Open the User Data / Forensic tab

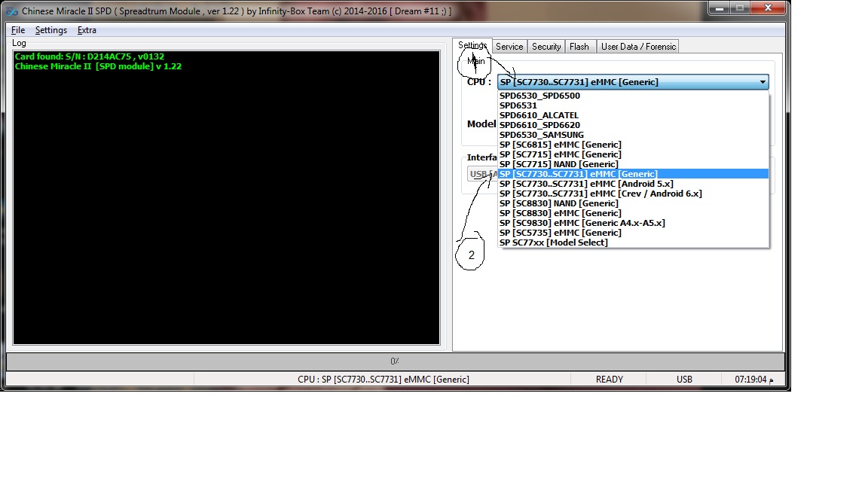638,47
